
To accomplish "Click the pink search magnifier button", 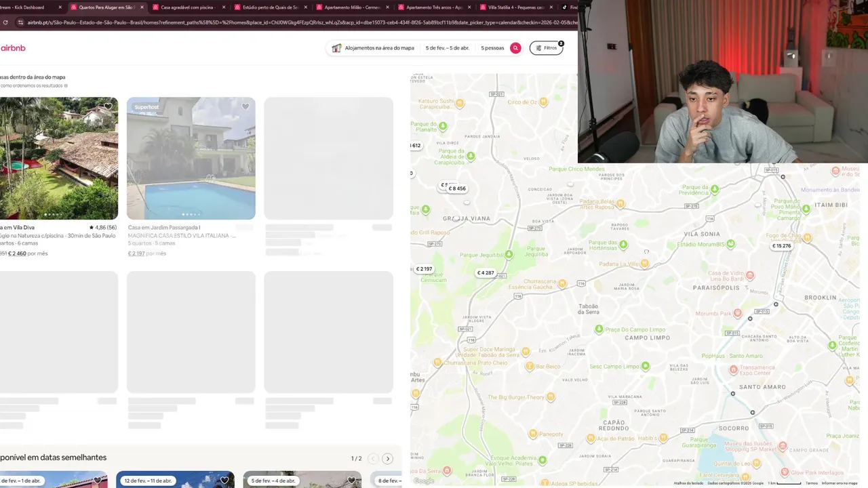I will [515, 48].
